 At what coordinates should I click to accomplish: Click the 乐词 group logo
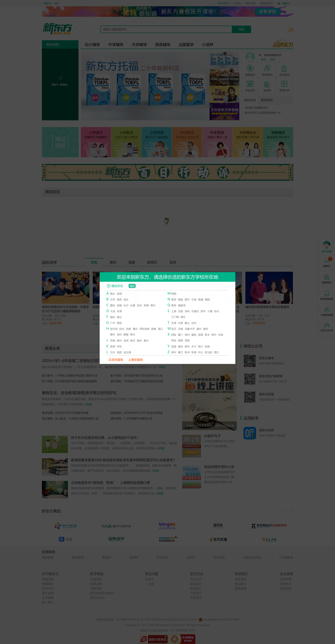click(x=65, y=539)
